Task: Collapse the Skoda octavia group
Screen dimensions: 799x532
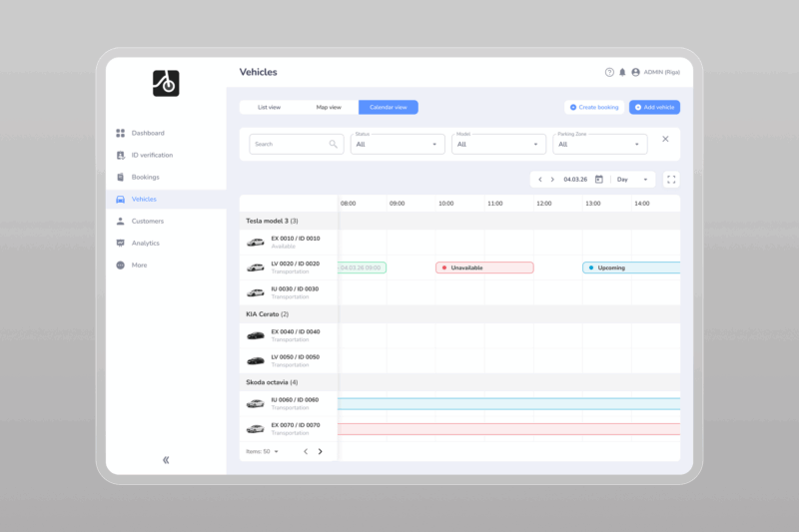Action: click(x=272, y=382)
